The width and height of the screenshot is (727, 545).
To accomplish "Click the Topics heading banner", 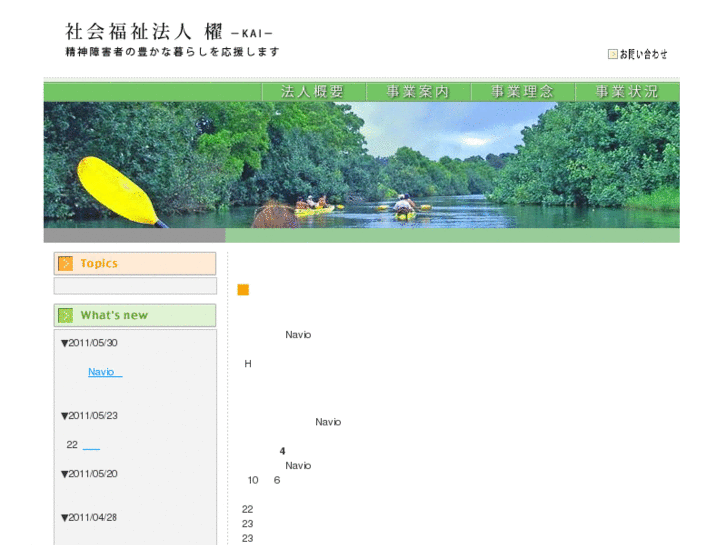I will (135, 263).
